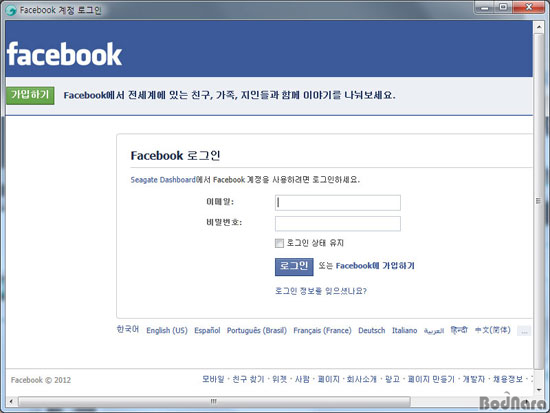The image size is (550, 413).
Task: Open the 모바일 footer link
Action: 213,379
